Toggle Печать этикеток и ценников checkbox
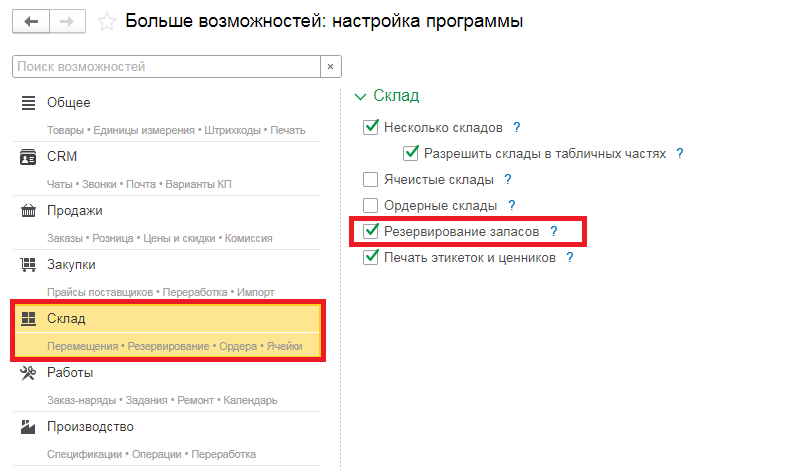 point(371,257)
